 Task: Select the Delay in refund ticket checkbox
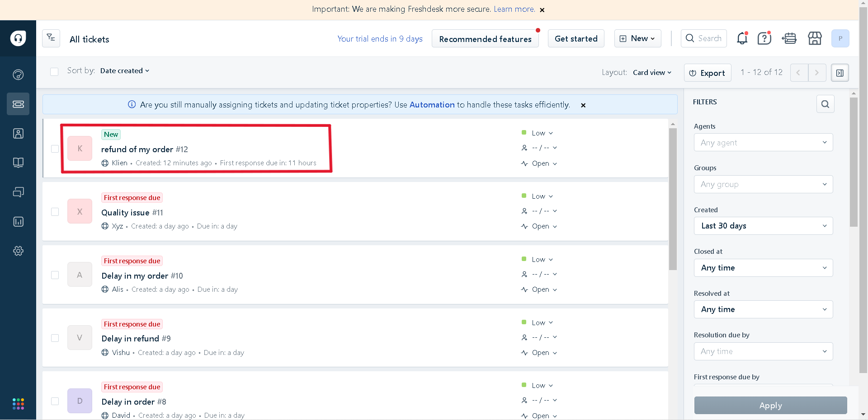(55, 338)
